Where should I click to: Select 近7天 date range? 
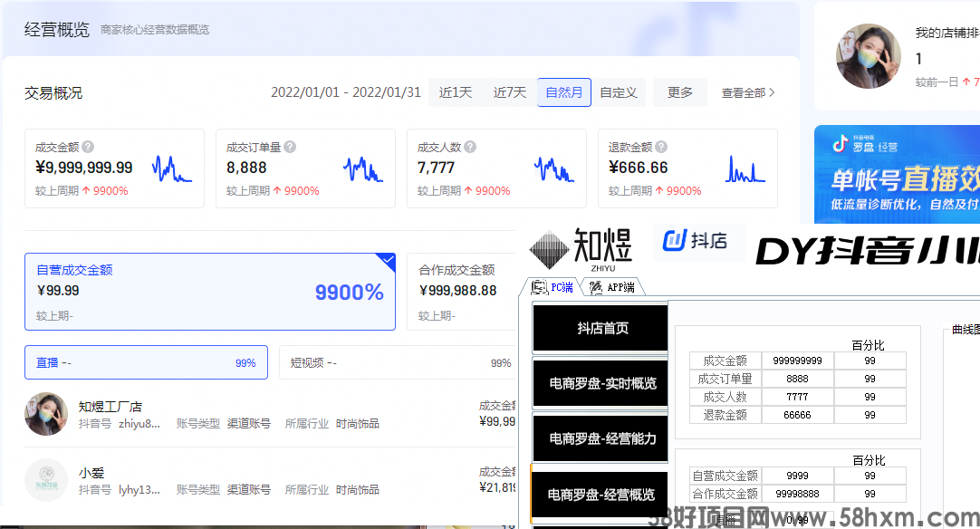(509, 92)
